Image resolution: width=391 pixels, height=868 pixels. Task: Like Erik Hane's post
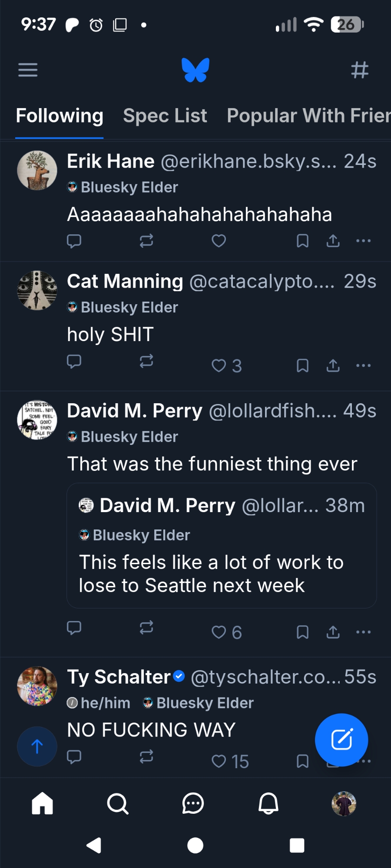(219, 241)
